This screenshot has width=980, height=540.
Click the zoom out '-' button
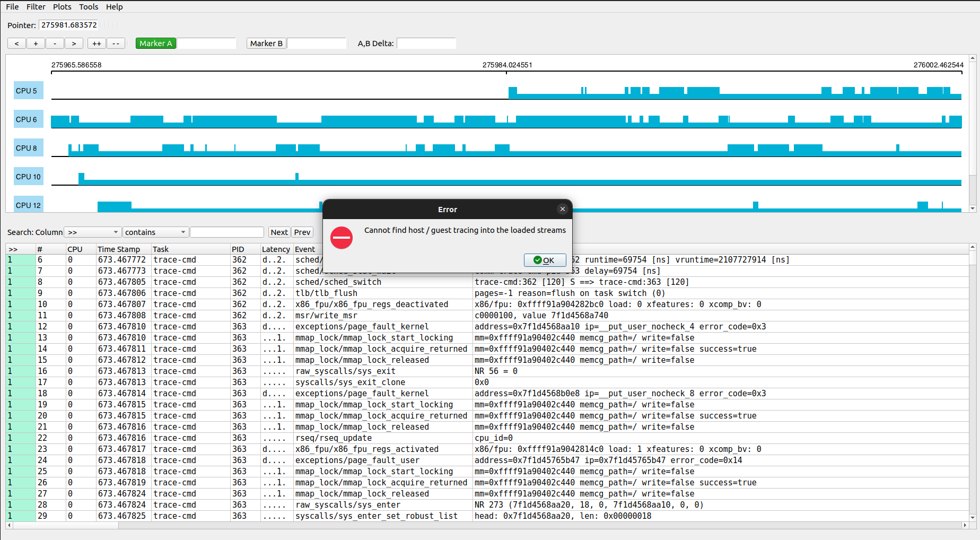point(55,43)
